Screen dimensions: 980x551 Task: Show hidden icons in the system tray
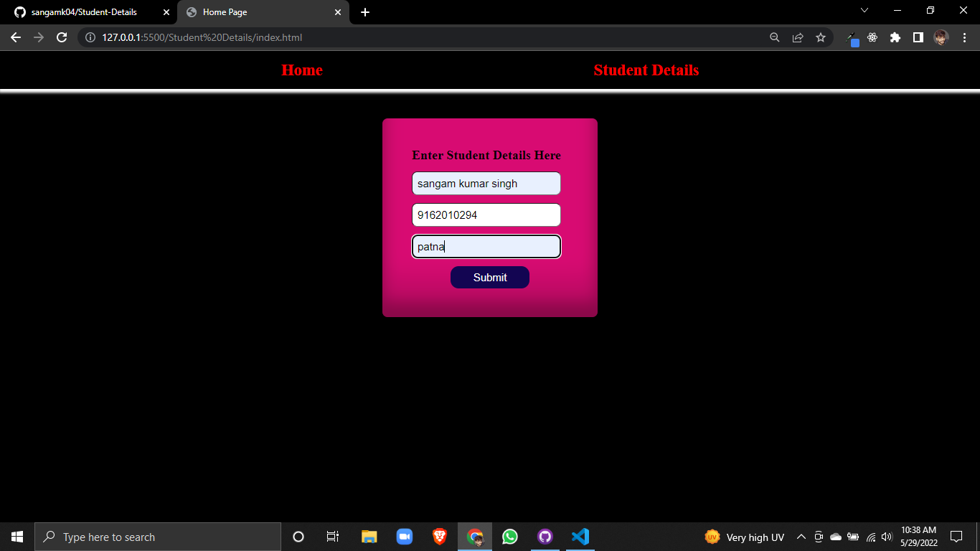(801, 536)
